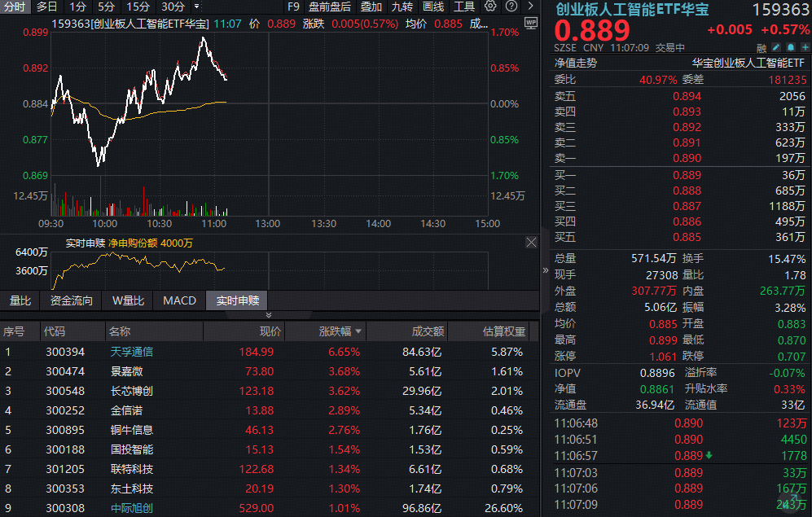The image size is (812, 517).
Task: Open the time period dropdown after 30分
Action: [196, 7]
